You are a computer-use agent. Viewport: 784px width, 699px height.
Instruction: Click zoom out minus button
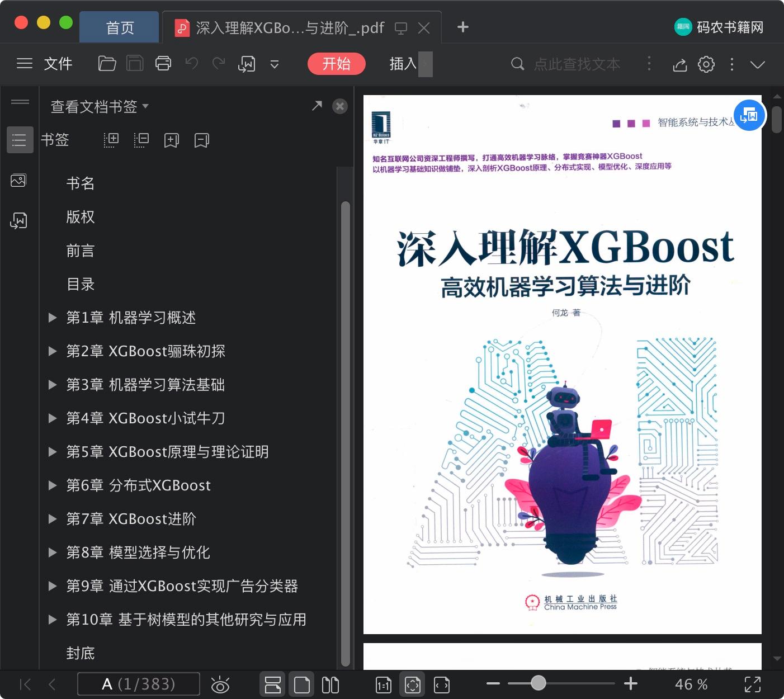click(x=493, y=683)
